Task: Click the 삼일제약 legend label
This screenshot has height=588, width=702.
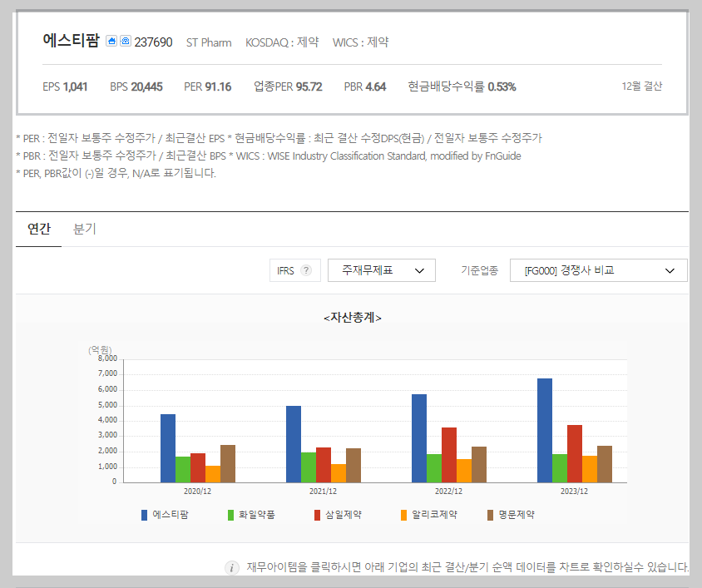Action: 344,515
